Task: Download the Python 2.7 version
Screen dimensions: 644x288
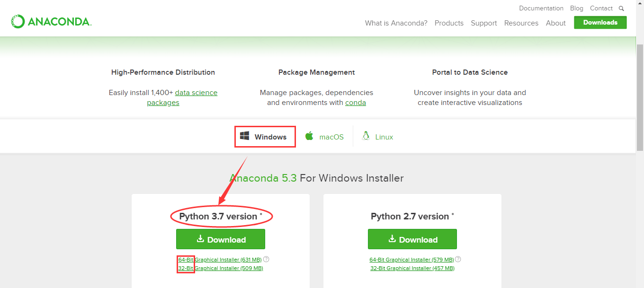Action: [x=412, y=239]
